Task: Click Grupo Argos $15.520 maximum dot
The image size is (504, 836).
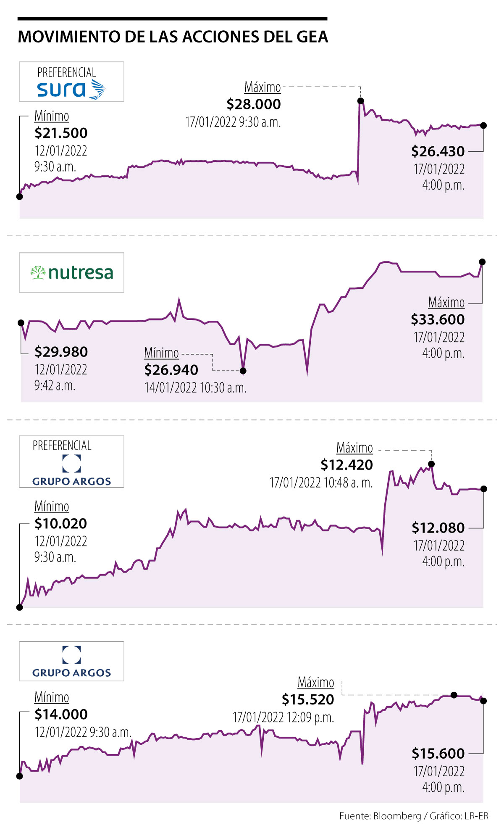Action: (x=454, y=695)
